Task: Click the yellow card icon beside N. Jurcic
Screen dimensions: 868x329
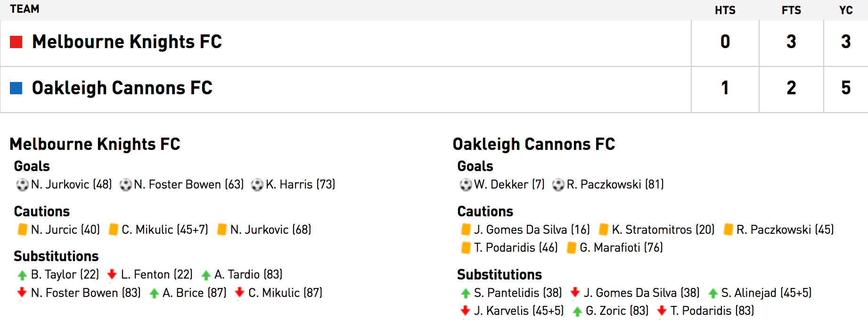Action: click(x=22, y=230)
